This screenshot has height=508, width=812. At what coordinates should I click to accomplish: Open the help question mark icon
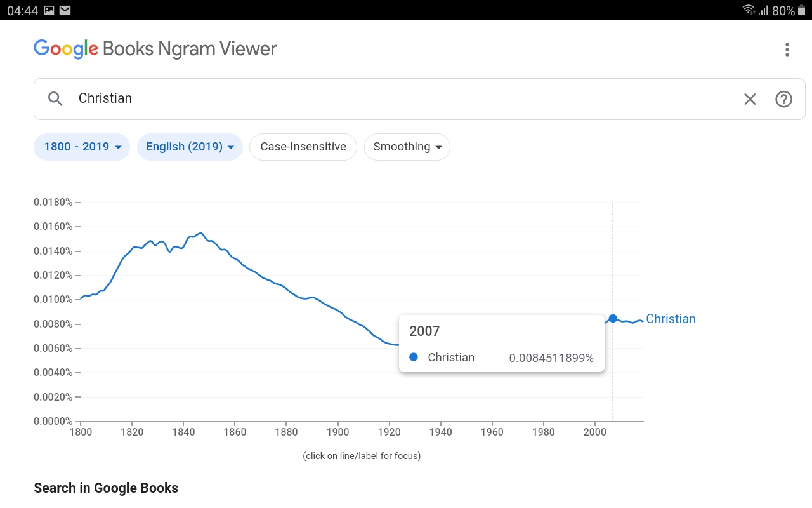point(783,99)
